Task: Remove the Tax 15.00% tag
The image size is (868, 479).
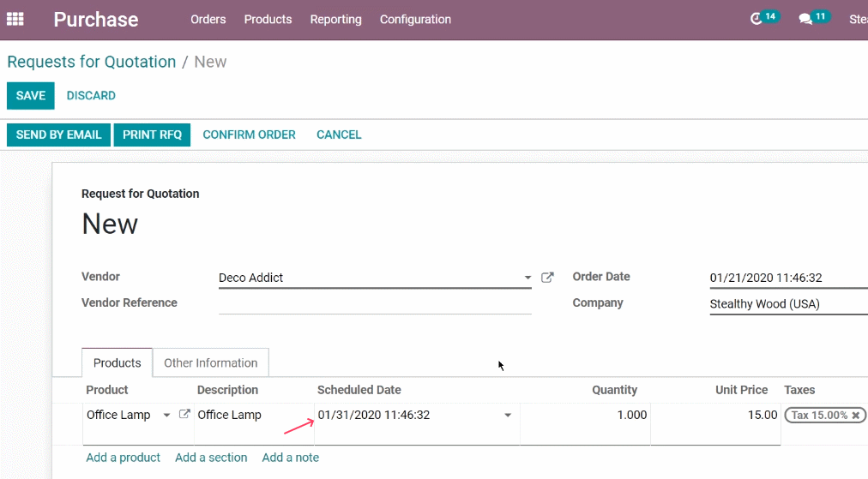Action: click(x=855, y=415)
